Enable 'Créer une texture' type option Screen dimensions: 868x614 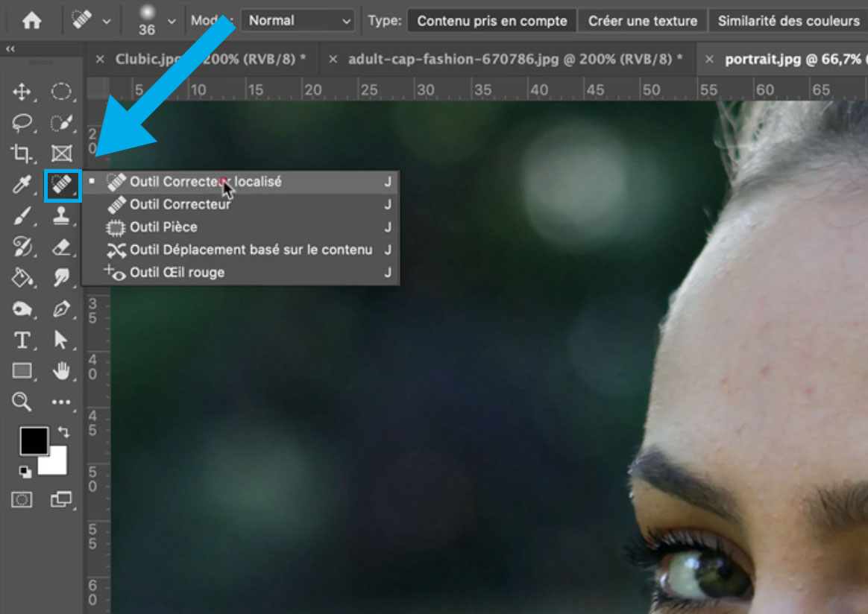pyautogui.click(x=642, y=21)
